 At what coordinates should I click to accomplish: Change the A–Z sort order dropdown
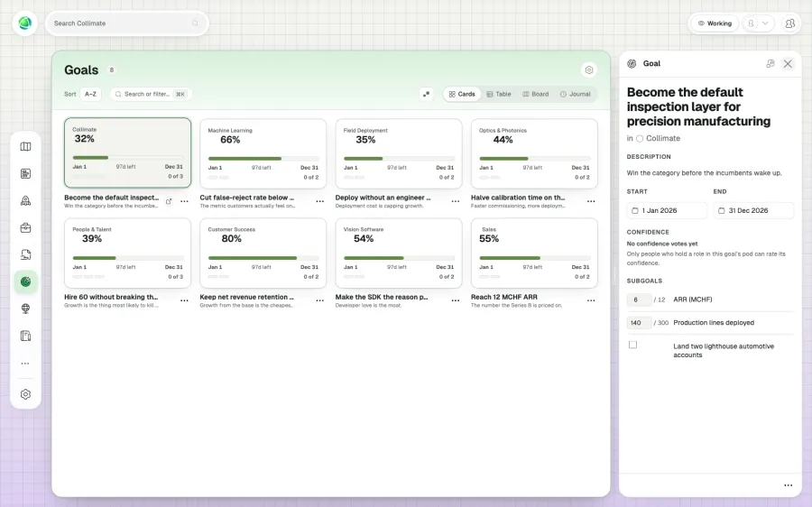coord(90,94)
